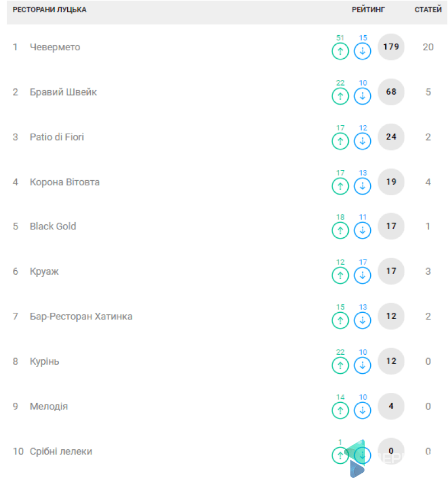The width and height of the screenshot is (448, 489).
Task: Downvote Black Gold restaurant
Action: tap(362, 230)
